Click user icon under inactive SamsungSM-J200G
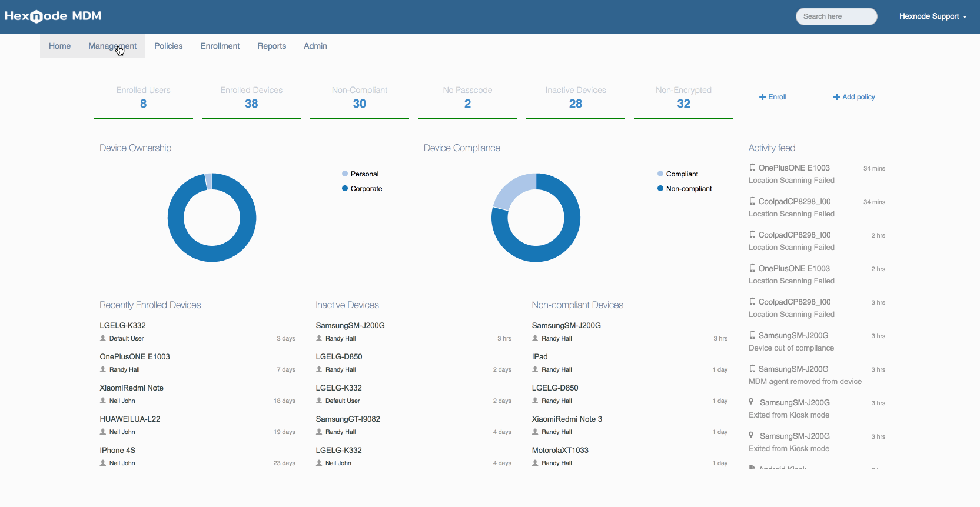This screenshot has height=507, width=980. (x=319, y=338)
